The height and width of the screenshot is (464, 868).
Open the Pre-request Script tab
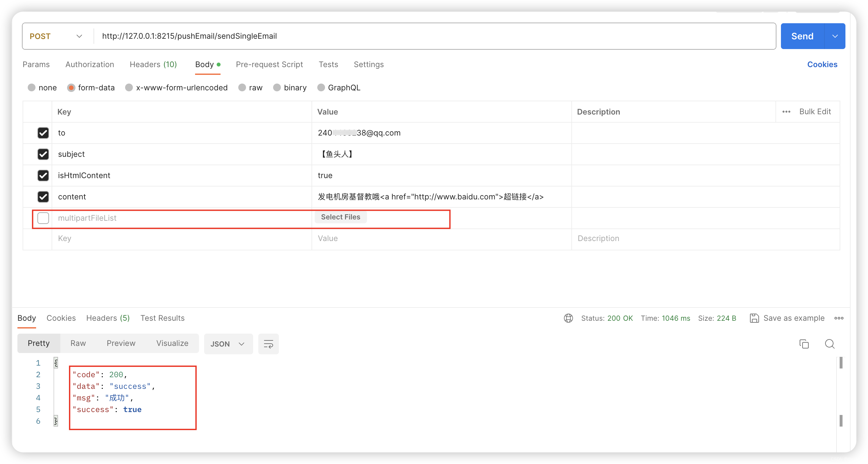coord(269,65)
